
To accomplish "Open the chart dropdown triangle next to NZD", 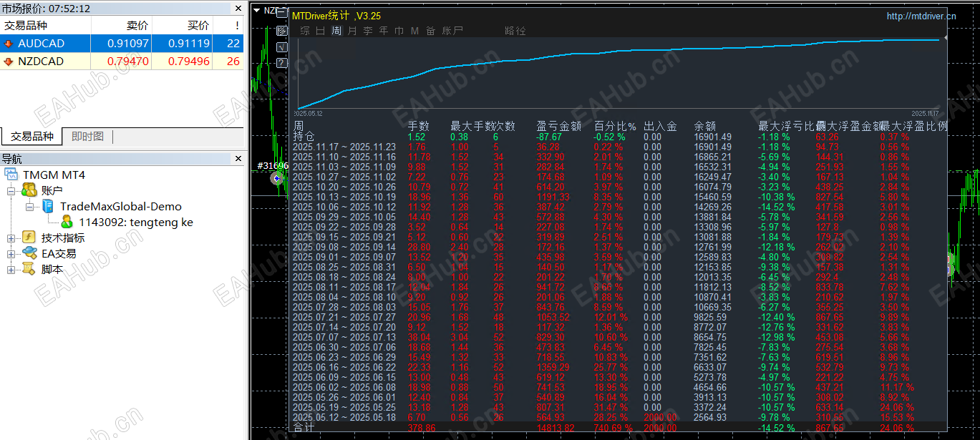I will (x=257, y=10).
